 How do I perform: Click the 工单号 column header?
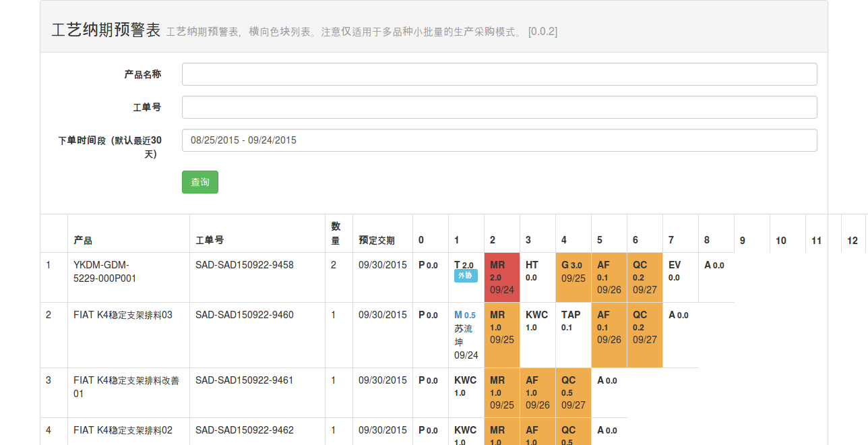pos(210,241)
